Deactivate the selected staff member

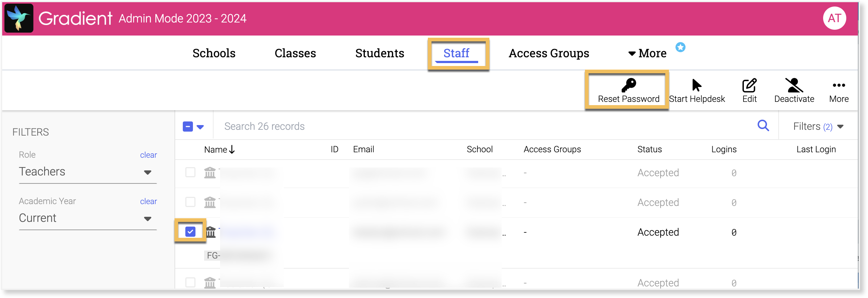(794, 86)
